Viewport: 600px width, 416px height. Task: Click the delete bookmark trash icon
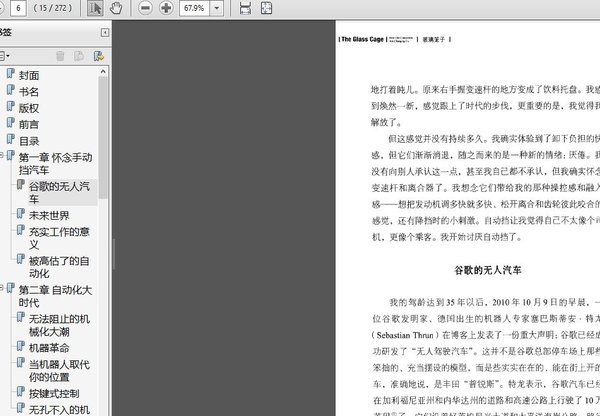point(60,56)
